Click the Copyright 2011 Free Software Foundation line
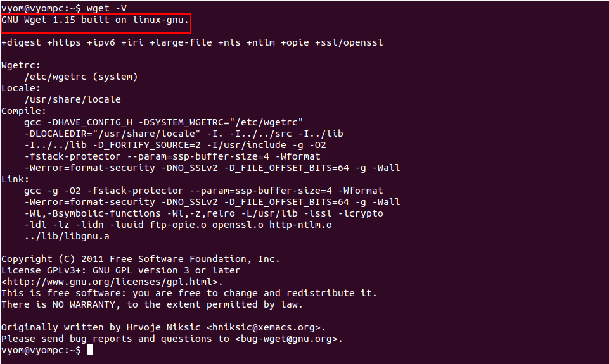 pyautogui.click(x=141, y=259)
